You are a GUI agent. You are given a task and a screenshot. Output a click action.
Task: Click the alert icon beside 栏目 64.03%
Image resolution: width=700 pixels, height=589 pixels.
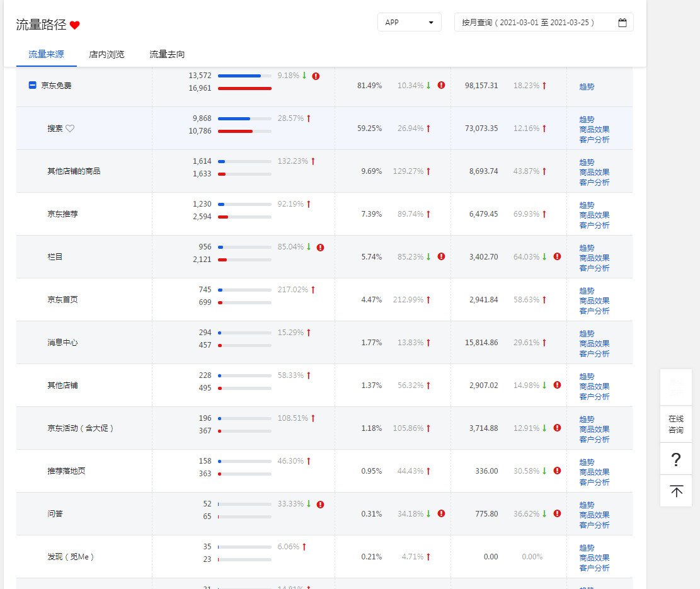coord(557,256)
